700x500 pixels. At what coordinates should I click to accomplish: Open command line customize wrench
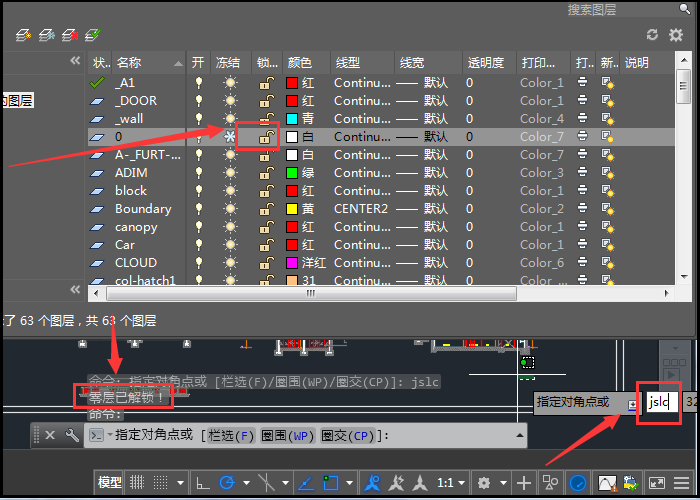pyautogui.click(x=72, y=435)
